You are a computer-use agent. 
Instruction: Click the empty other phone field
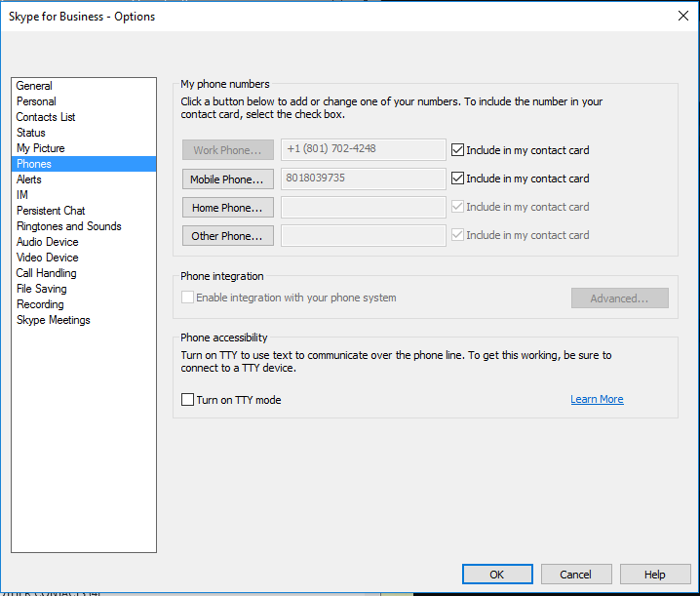[x=364, y=235]
